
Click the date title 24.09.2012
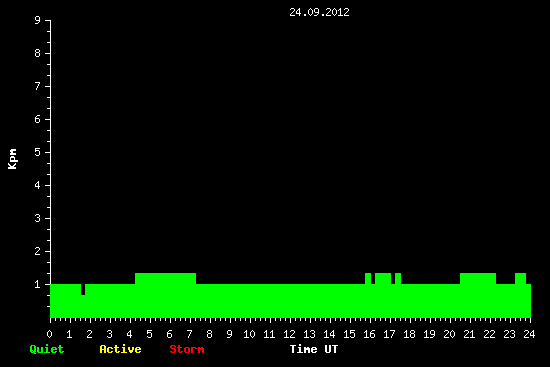(319, 12)
